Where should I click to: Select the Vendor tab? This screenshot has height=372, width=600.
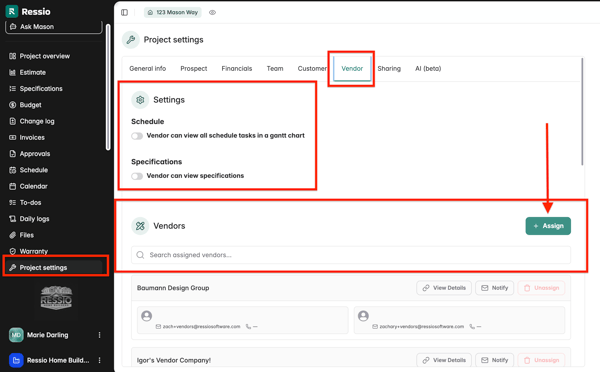(352, 69)
